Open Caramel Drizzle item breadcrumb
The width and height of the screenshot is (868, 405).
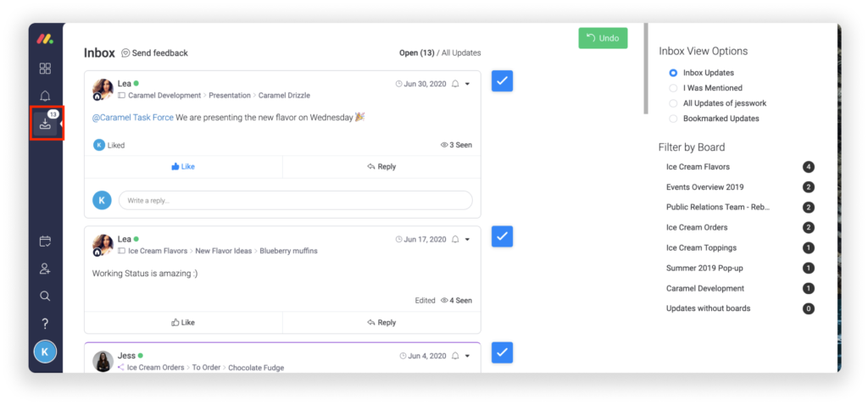[x=284, y=95]
